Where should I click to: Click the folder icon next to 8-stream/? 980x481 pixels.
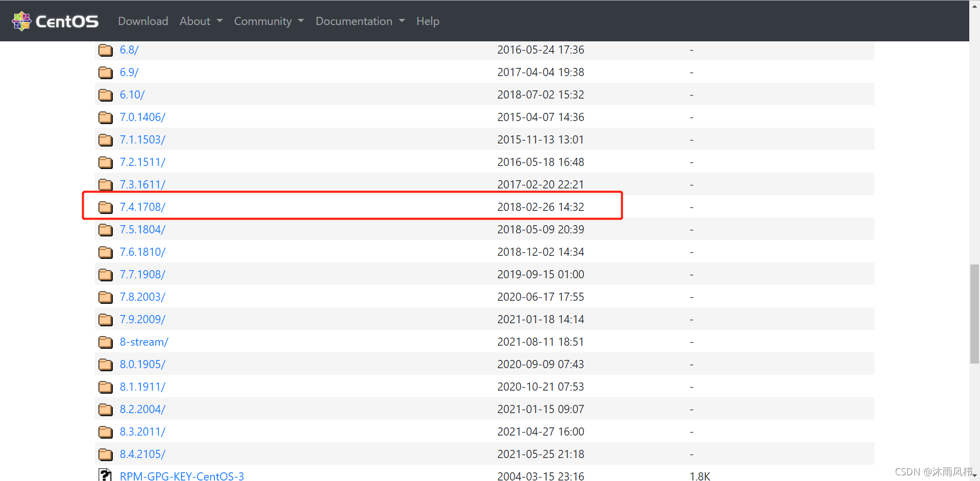pyautogui.click(x=106, y=342)
